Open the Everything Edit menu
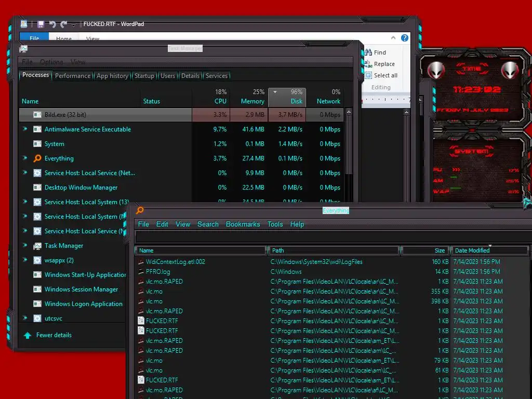The image size is (532, 399). 162,224
